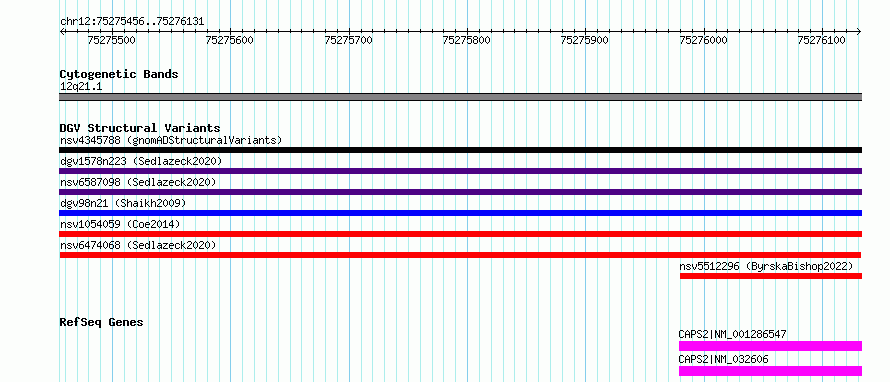Click the red nsv1054059 variant bar
The height and width of the screenshot is (382, 890).
click(460, 234)
